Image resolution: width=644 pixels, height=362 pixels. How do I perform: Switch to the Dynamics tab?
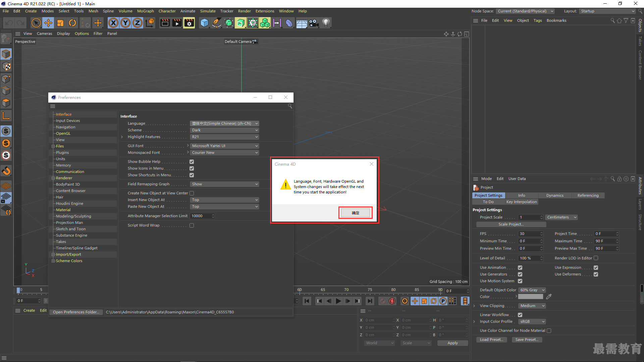(x=555, y=195)
